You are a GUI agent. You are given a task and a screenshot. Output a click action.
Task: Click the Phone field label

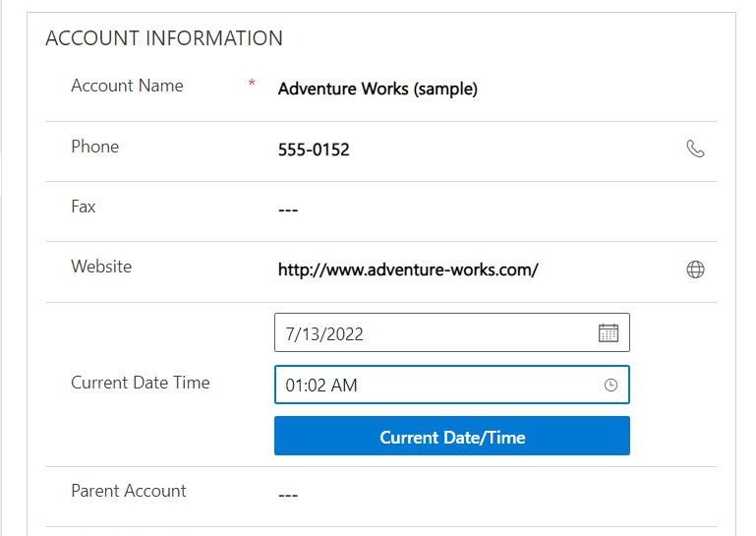pyautogui.click(x=95, y=147)
